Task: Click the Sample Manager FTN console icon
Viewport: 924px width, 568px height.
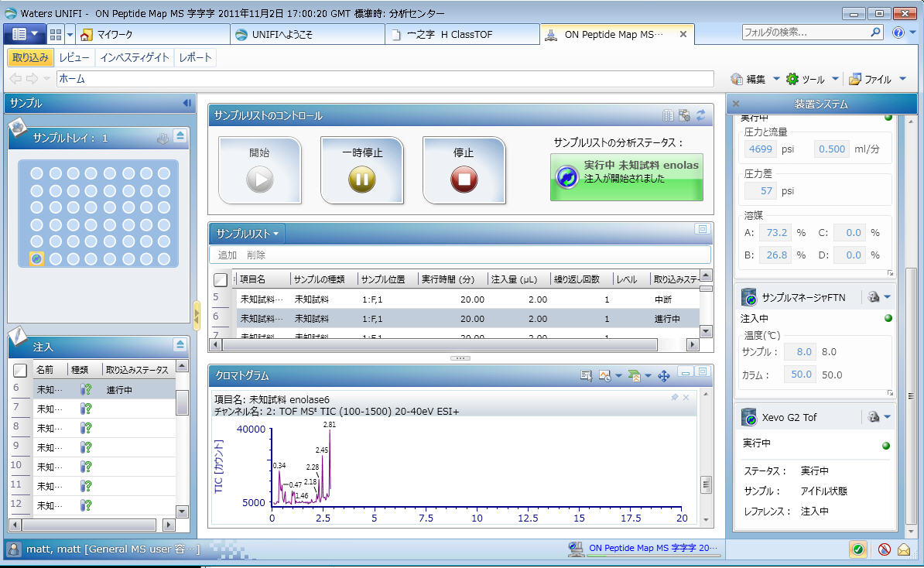Action: click(874, 297)
